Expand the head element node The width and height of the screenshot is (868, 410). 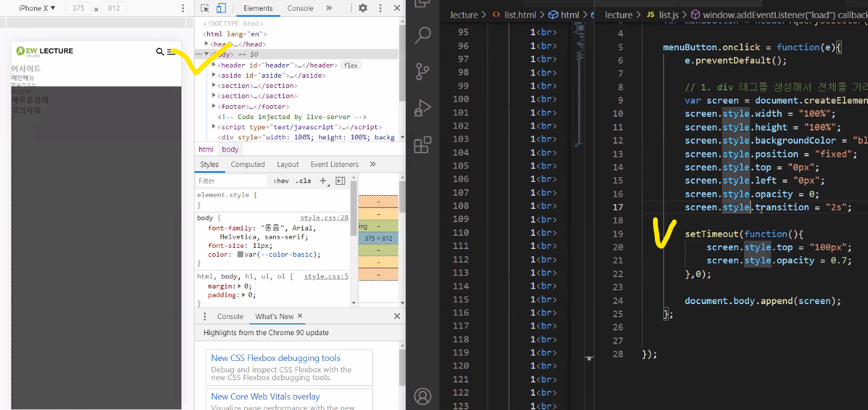coord(207,44)
